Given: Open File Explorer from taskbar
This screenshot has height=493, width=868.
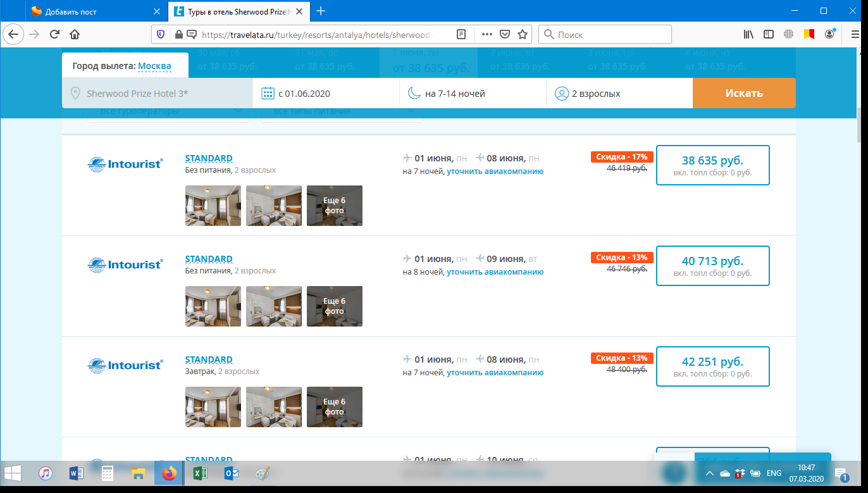Looking at the screenshot, I should tap(139, 473).
